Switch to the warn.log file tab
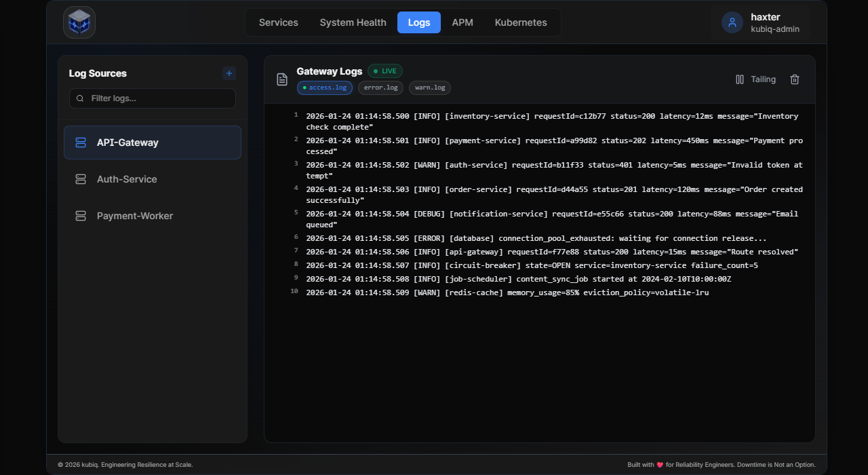Image resolution: width=868 pixels, height=475 pixels. click(430, 88)
